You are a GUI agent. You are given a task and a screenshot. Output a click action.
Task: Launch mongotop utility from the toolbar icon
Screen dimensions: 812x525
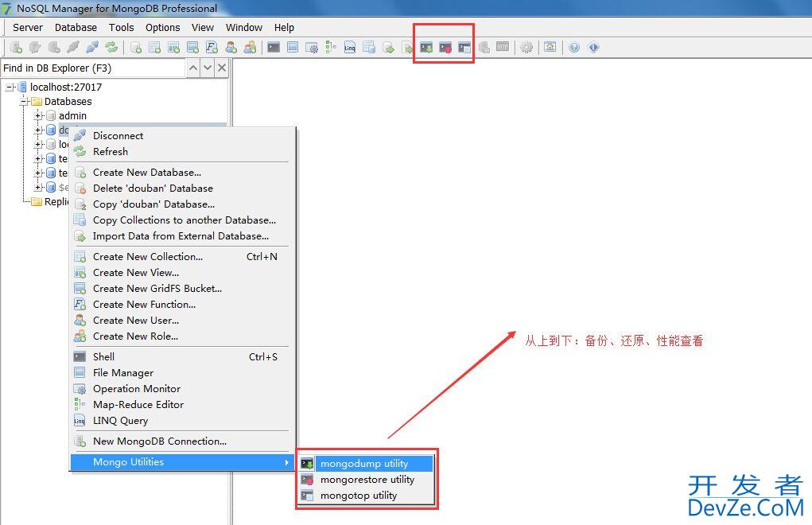464,48
